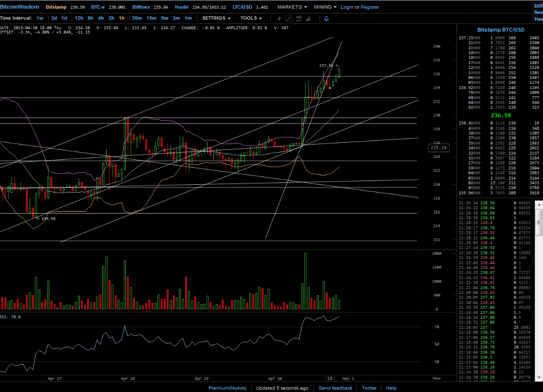Switch time interval to 5m
Screen dimensions: 543x392
coord(165,18)
